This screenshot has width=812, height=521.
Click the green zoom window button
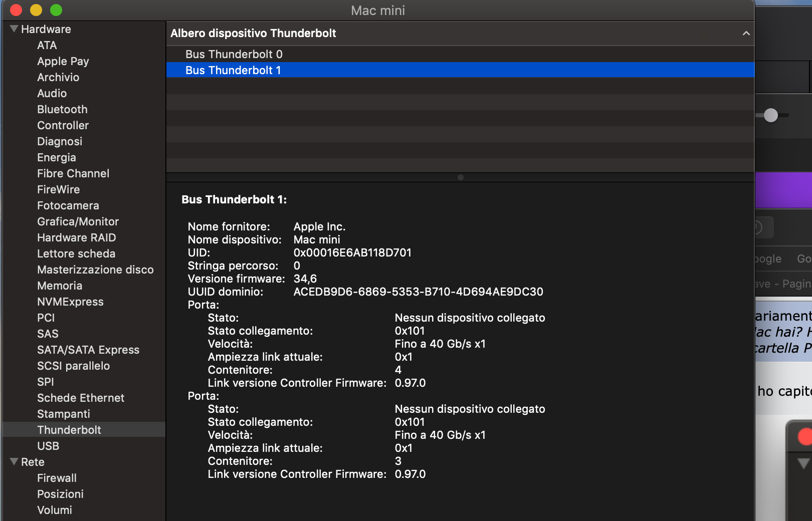(x=56, y=10)
